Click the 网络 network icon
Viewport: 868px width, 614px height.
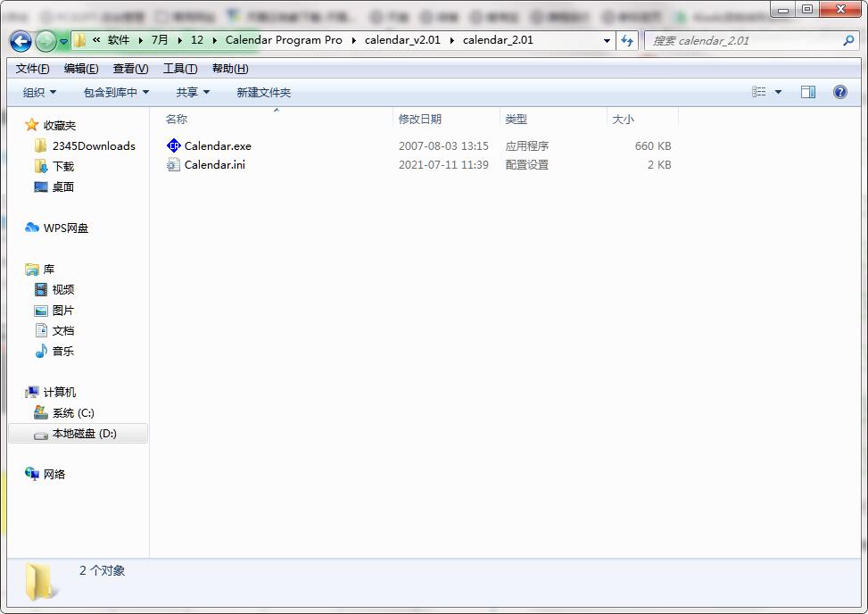point(32,474)
